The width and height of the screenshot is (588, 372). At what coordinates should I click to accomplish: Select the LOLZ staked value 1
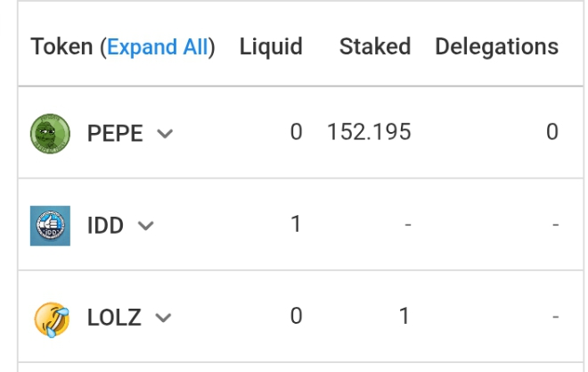[x=404, y=316]
